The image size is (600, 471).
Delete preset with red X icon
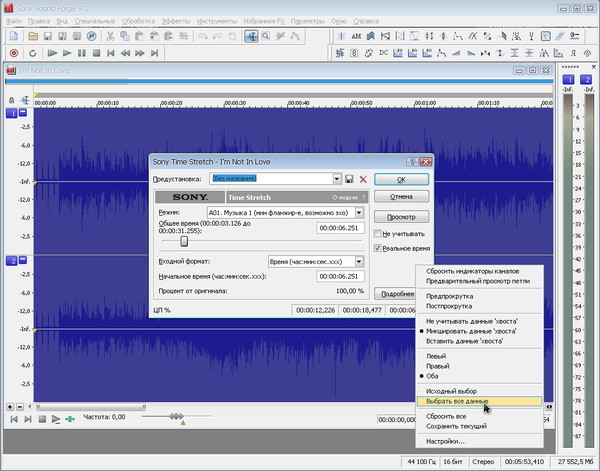363,179
